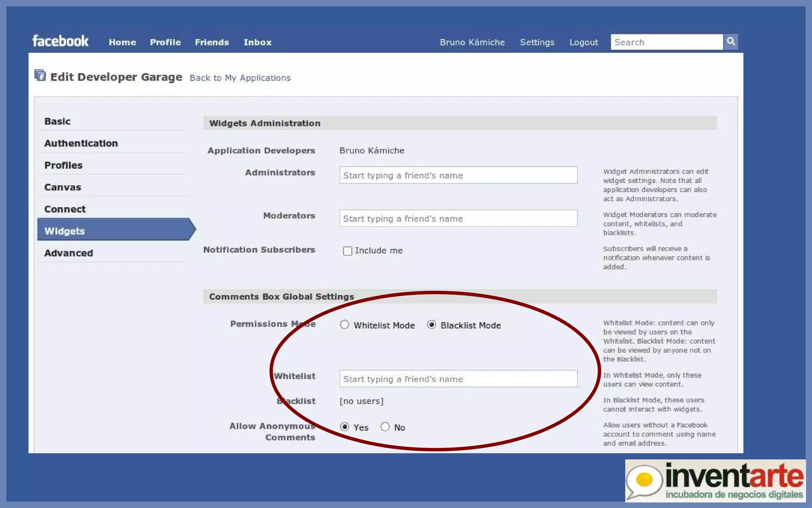Click the facebook logo

[x=60, y=41]
